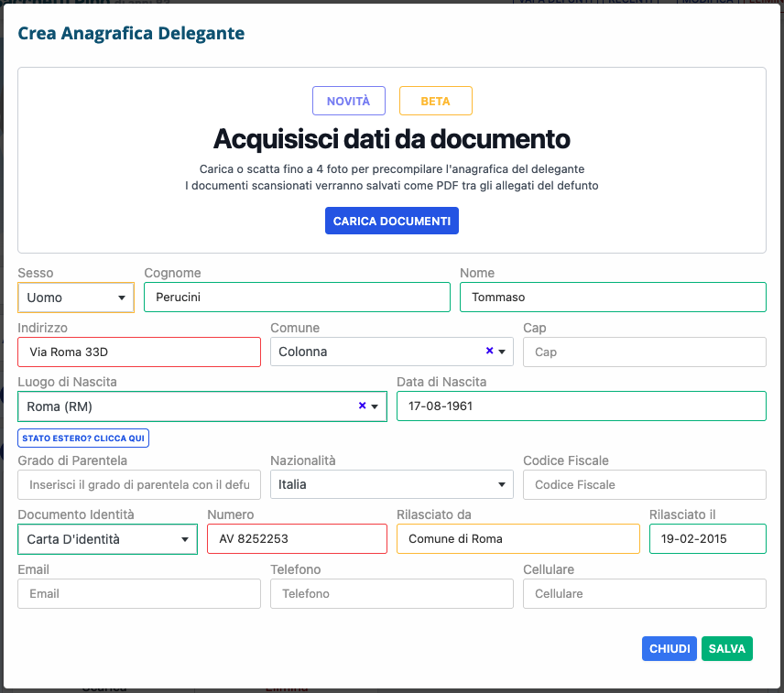Click the NOVITÀ badge
The height and width of the screenshot is (693, 784).
348,101
